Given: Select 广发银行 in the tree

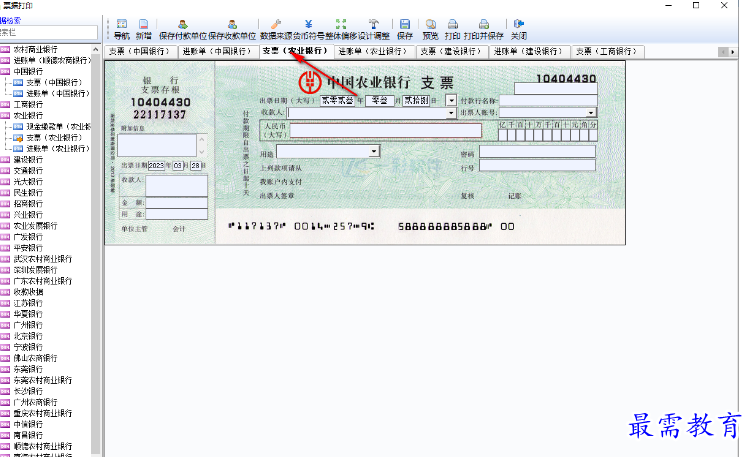Looking at the screenshot, I should [x=28, y=237].
